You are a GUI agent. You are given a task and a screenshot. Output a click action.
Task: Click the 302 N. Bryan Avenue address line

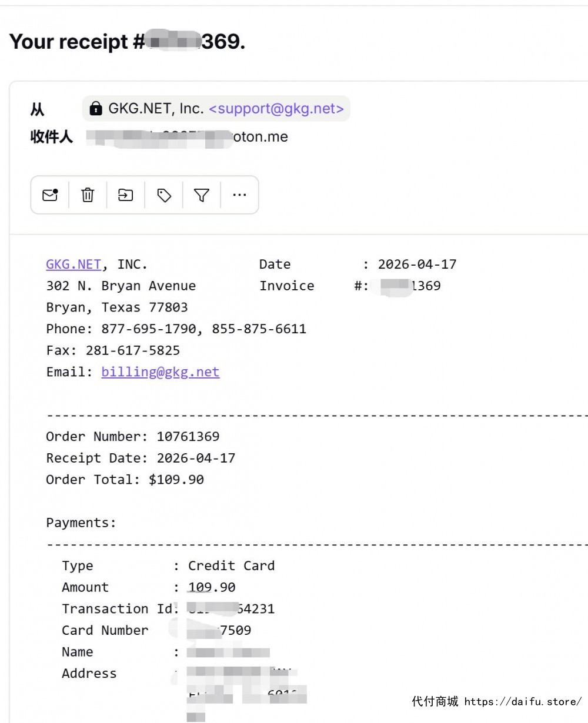tap(121, 286)
